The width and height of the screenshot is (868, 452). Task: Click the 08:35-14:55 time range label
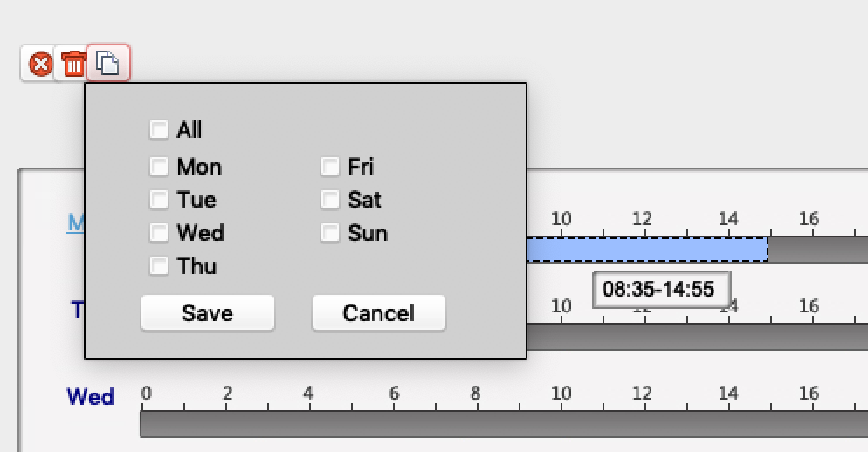tap(661, 290)
